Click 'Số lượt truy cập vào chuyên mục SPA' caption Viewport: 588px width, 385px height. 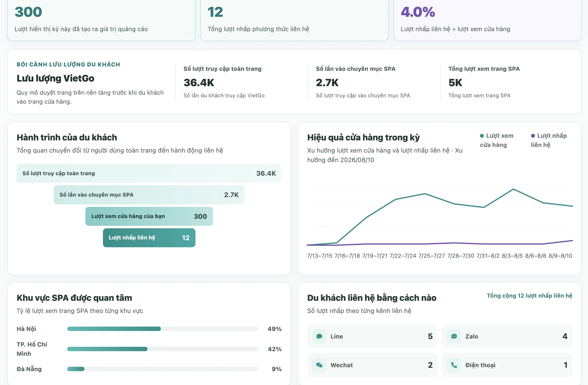click(363, 95)
